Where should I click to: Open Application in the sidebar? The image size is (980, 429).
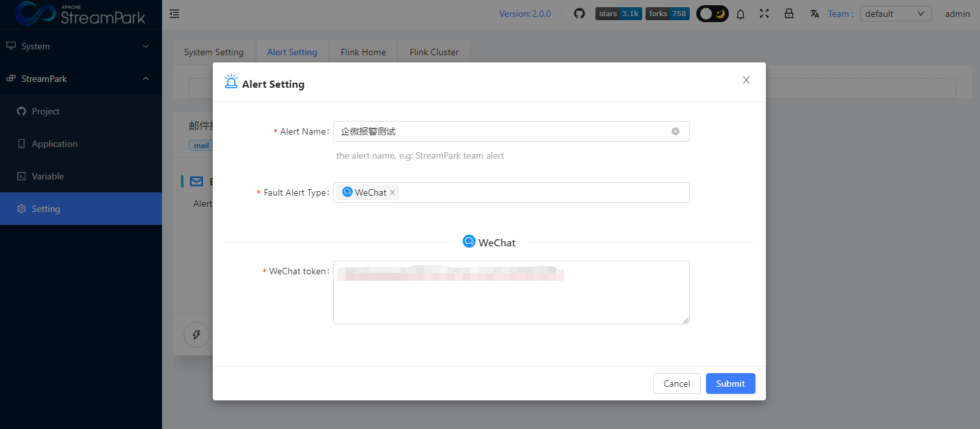point(55,144)
